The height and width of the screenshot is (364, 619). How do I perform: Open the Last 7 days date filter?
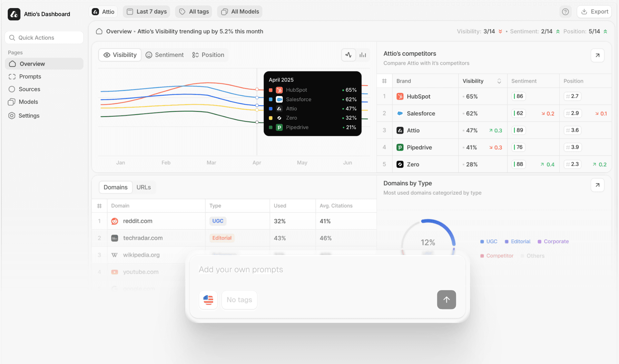click(146, 12)
